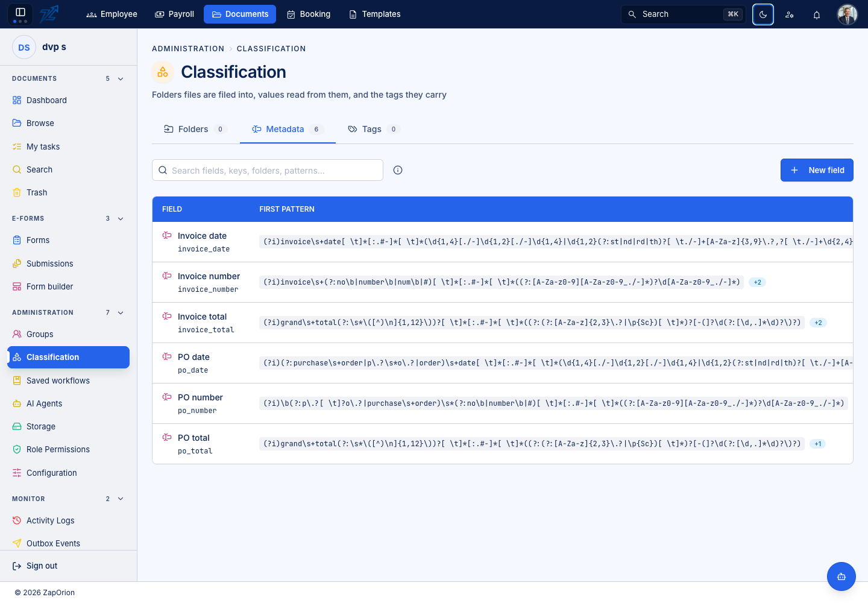Open AI Agents in the sidebar
Screen dimensions: 868x603
pyautogui.click(x=68, y=403)
